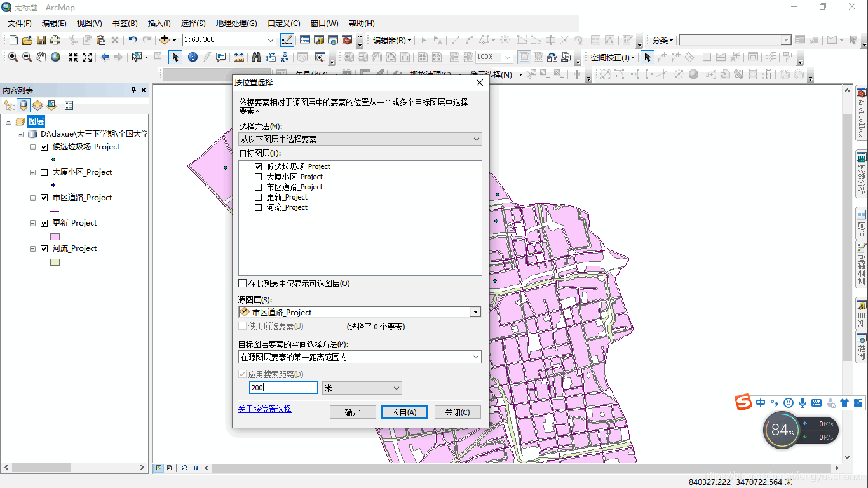Open the ArcToolbox window icon
The image size is (868, 488).
347,40
